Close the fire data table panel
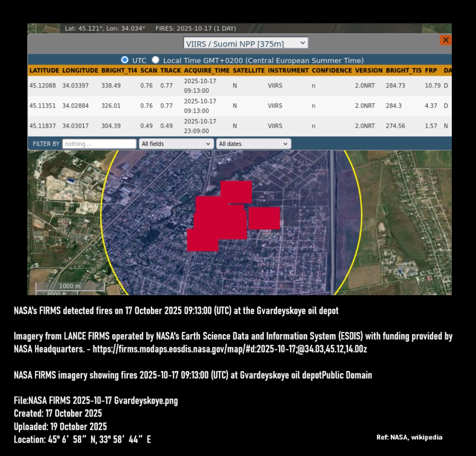The width and height of the screenshot is (476, 456). point(446,40)
